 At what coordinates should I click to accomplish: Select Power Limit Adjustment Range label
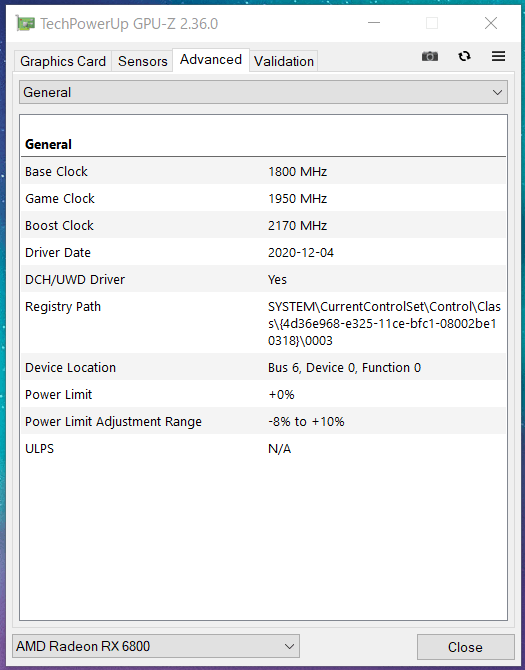(113, 422)
